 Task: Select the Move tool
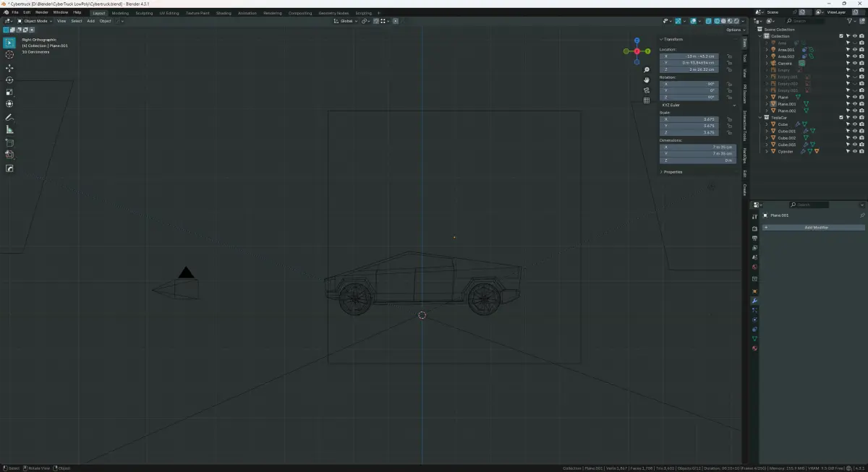(x=9, y=68)
